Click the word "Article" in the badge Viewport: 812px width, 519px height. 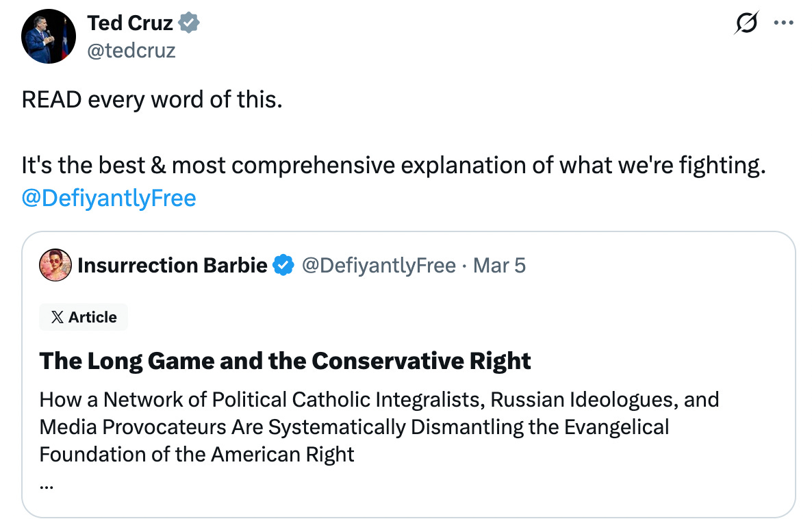point(92,317)
